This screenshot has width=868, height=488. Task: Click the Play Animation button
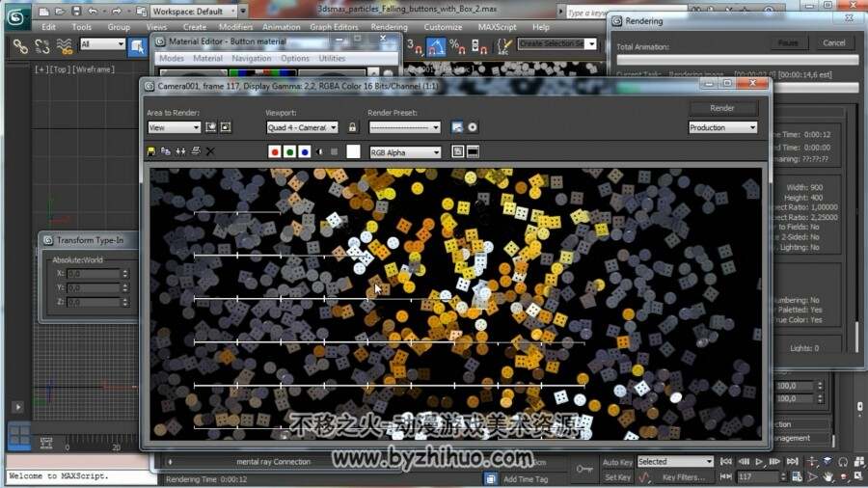coord(759,461)
